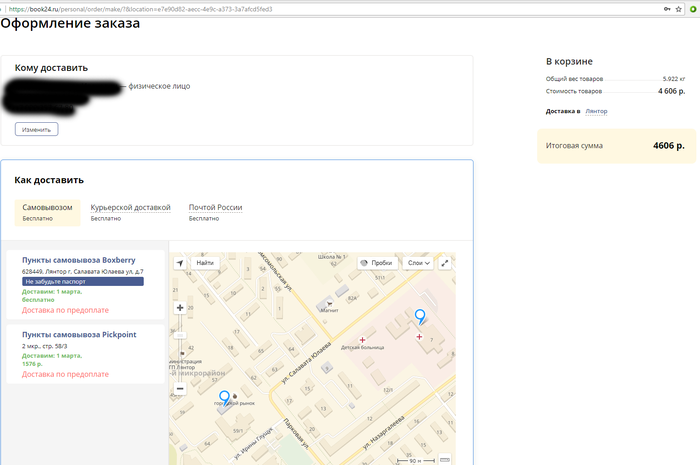Click the pickup pin near городской рынок
Screen dimensions: 700x465
(224, 398)
